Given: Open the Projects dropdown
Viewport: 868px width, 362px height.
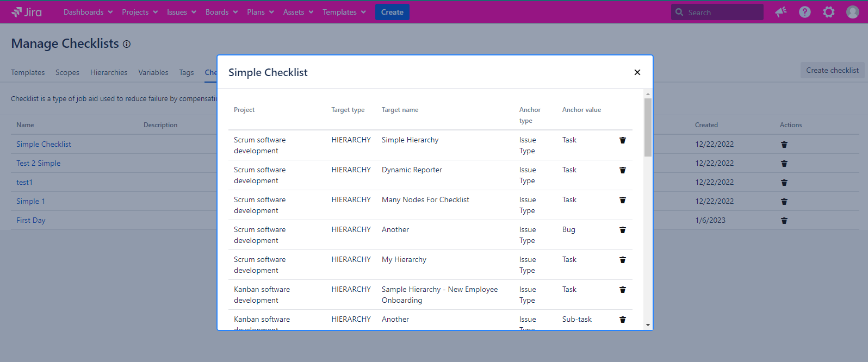Looking at the screenshot, I should (x=140, y=12).
